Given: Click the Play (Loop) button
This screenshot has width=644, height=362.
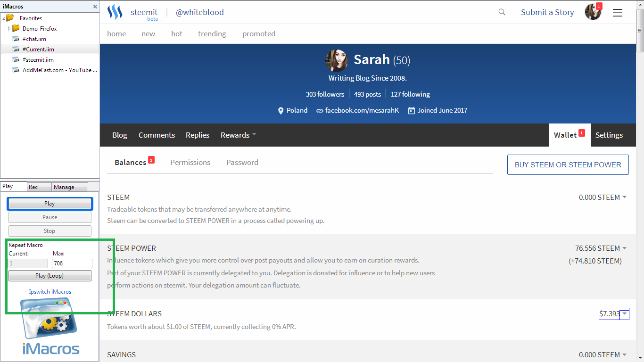Looking at the screenshot, I should click(50, 276).
